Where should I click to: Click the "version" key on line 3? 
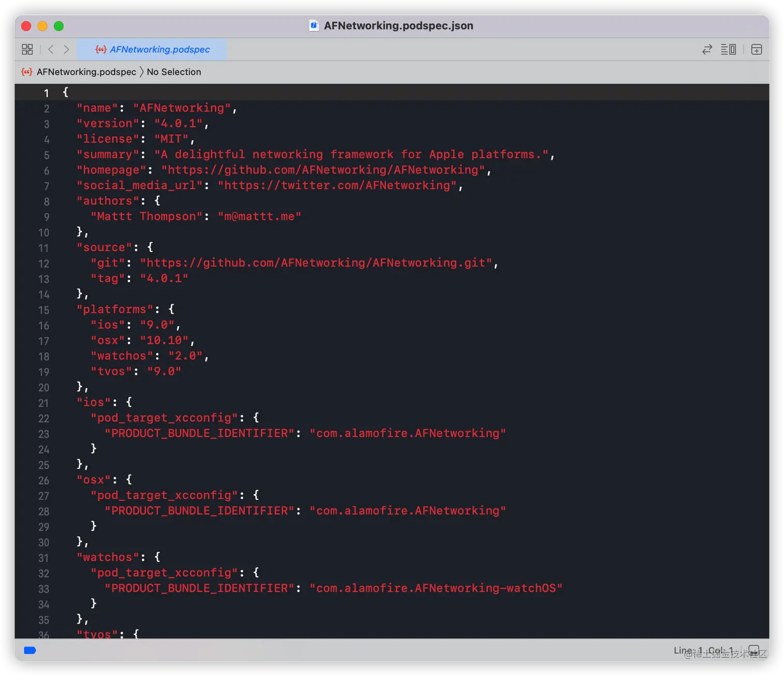point(108,123)
